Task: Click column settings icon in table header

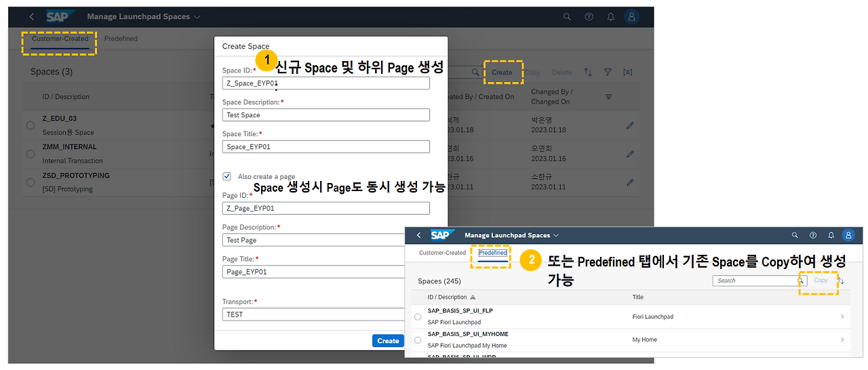Action: click(608, 97)
